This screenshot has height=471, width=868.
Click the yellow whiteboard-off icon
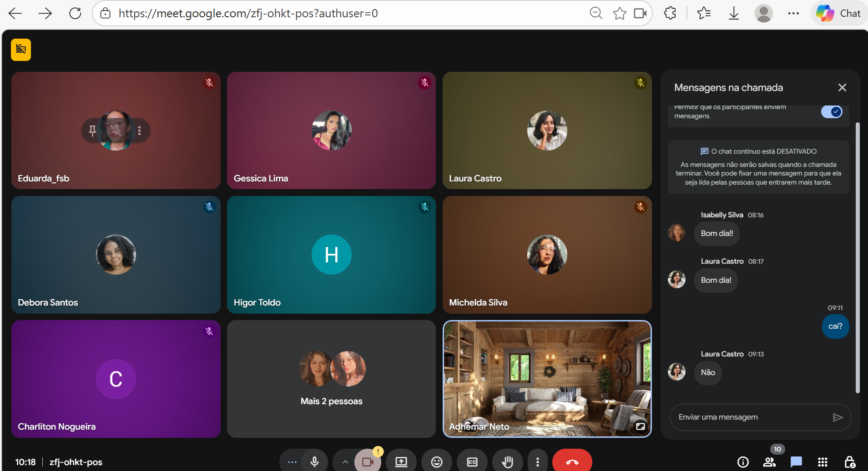coord(21,50)
